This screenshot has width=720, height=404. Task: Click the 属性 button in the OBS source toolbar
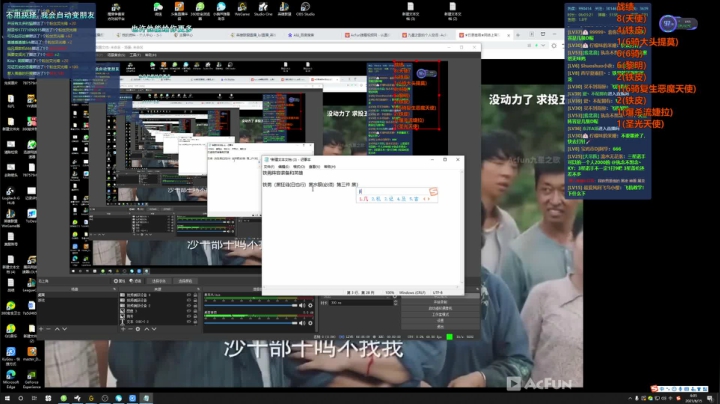119,281
